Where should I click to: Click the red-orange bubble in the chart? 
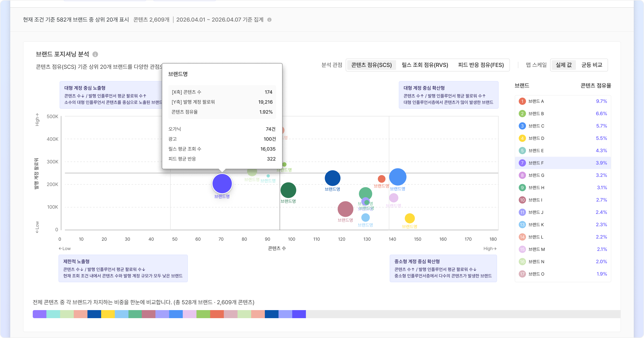pyautogui.click(x=382, y=179)
